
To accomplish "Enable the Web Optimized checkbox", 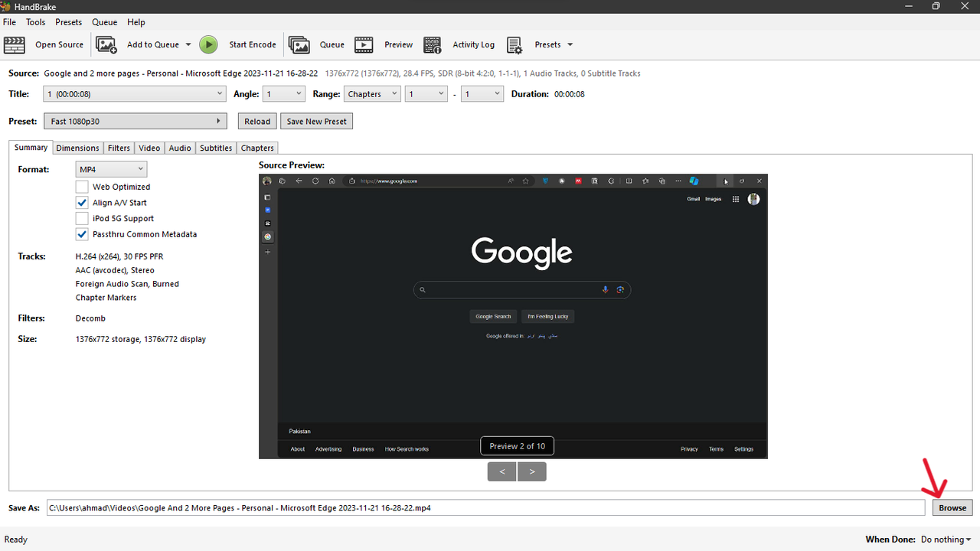I will point(82,187).
